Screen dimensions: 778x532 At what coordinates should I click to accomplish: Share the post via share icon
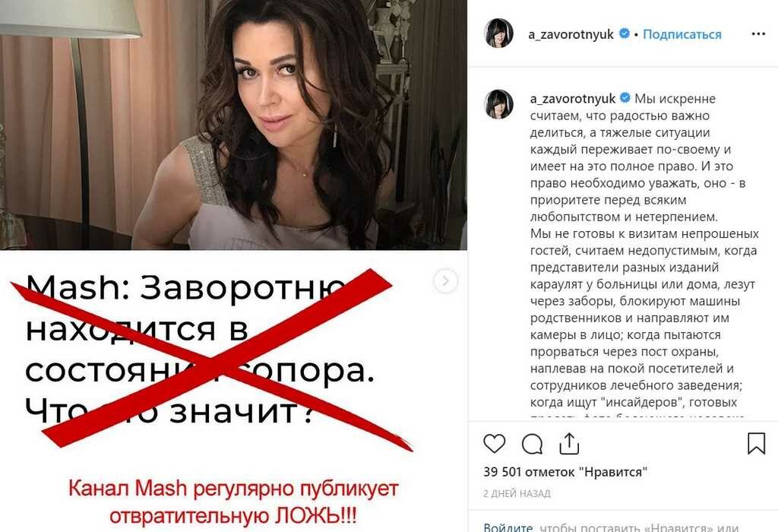569,443
